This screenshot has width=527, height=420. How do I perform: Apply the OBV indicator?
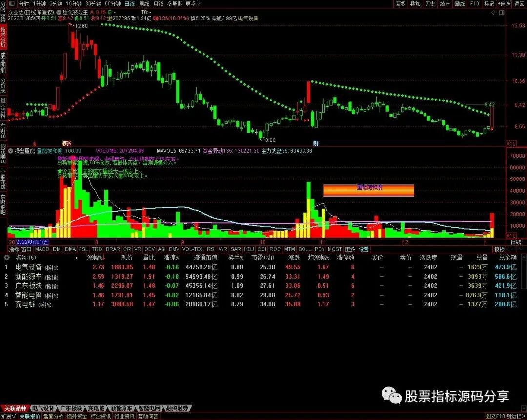click(x=150, y=249)
